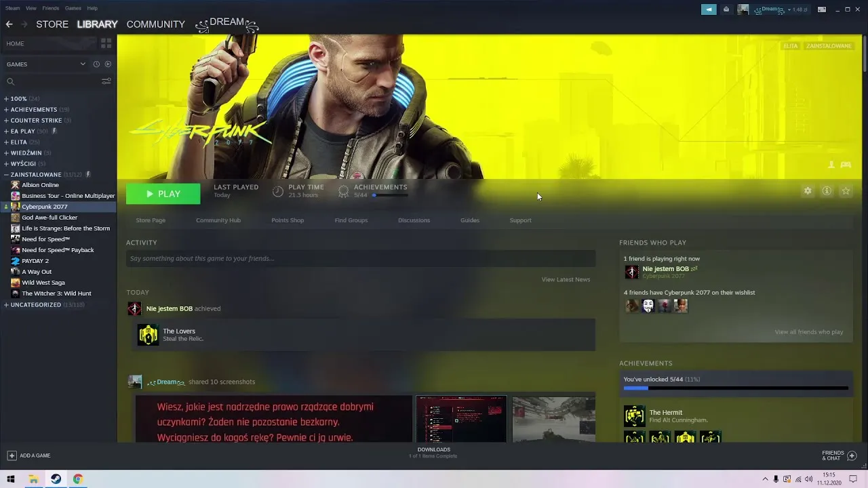Click the ZAINSTALOWANE tag on banner
The height and width of the screenshot is (488, 868).
(x=829, y=46)
